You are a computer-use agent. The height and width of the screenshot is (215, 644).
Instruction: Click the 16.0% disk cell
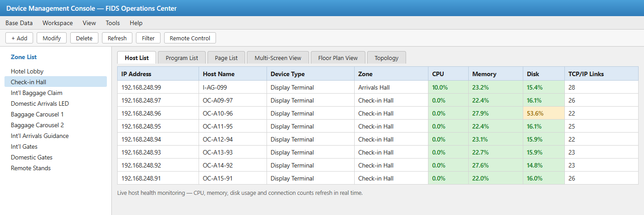pos(544,178)
